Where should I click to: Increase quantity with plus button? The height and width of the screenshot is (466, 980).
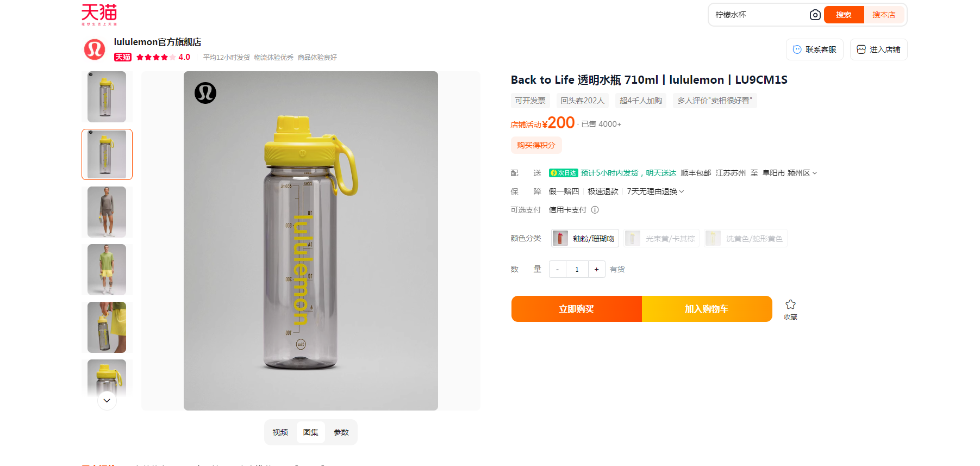point(596,269)
